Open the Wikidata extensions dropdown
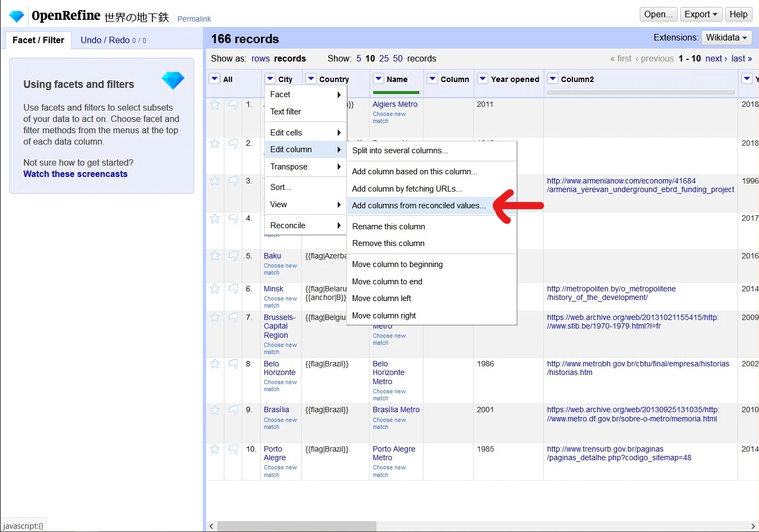Viewport: 759px width, 532px height. [x=726, y=38]
